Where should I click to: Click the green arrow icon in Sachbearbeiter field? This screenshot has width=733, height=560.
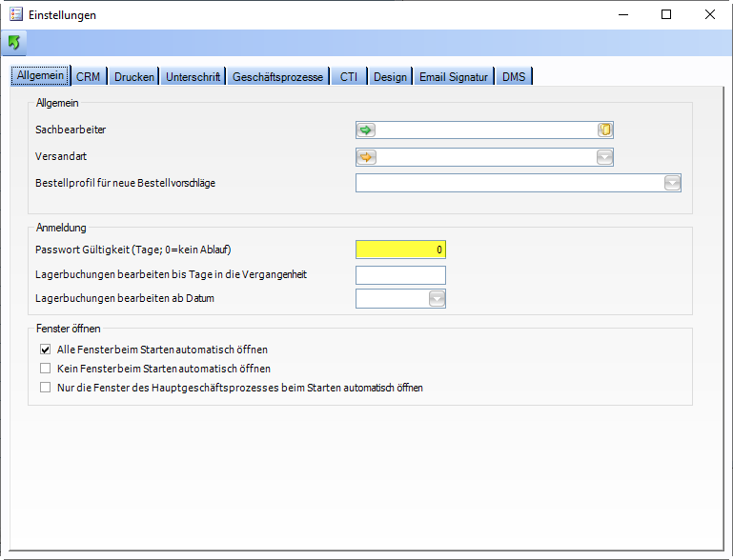tap(366, 130)
